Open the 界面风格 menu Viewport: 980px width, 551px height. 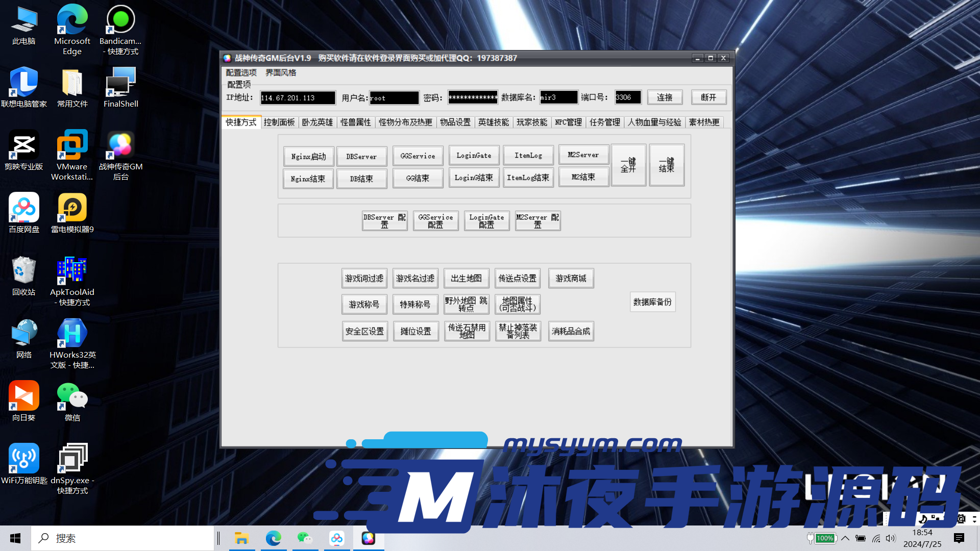point(280,72)
